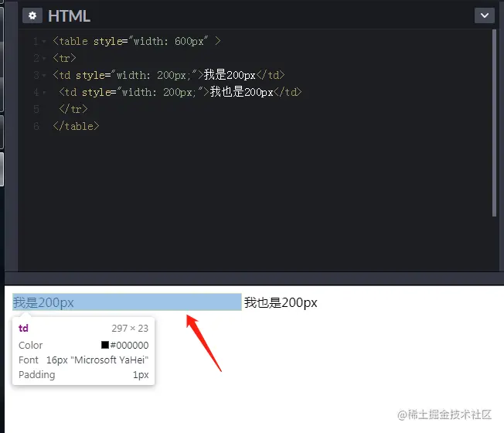Viewport: 504px width, 433px height.
Task: Click the editor vertical scrollbar
Action: point(495,123)
